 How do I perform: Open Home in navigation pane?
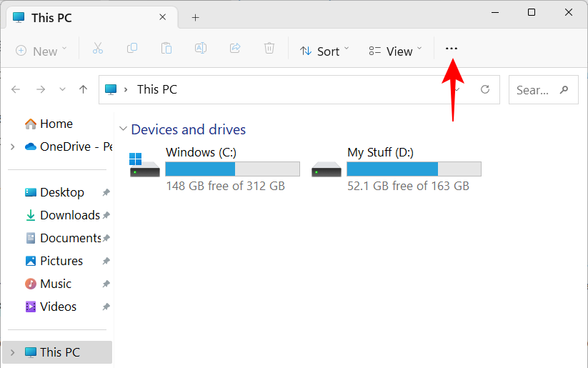point(49,124)
